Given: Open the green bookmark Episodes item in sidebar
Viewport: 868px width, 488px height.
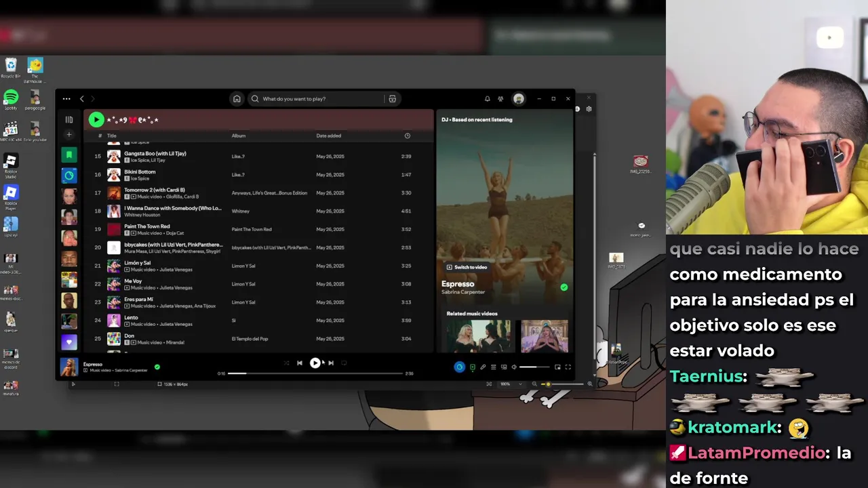Looking at the screenshot, I should pos(68,155).
